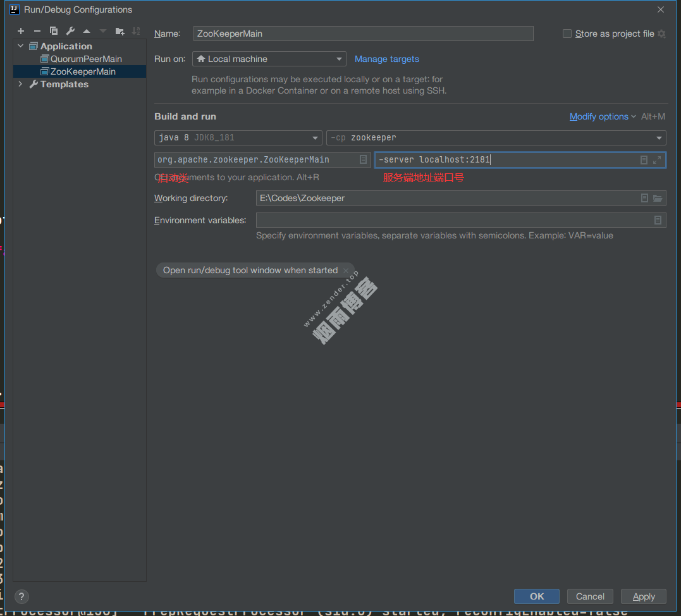Create new folder for configurations

point(120,31)
